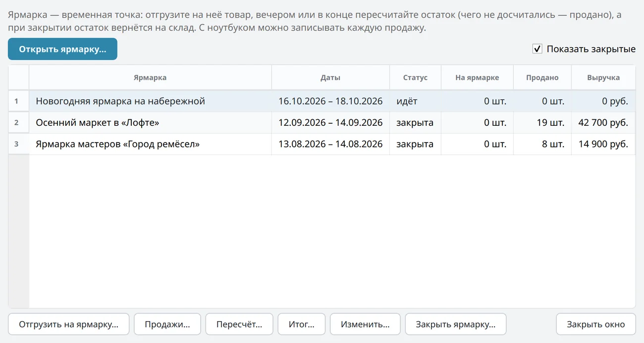
Task: Click dates «16.10.2026 – 18.10.2026»
Action: [x=330, y=101]
